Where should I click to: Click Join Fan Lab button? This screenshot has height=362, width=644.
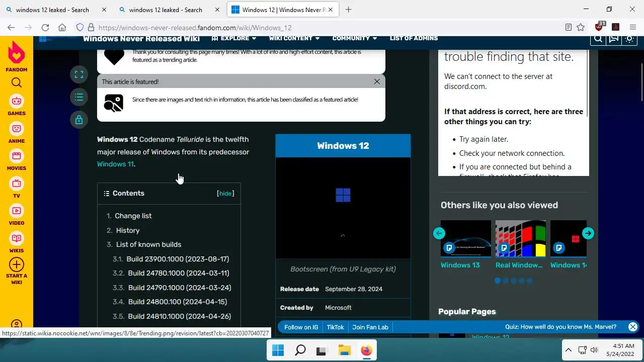click(370, 327)
